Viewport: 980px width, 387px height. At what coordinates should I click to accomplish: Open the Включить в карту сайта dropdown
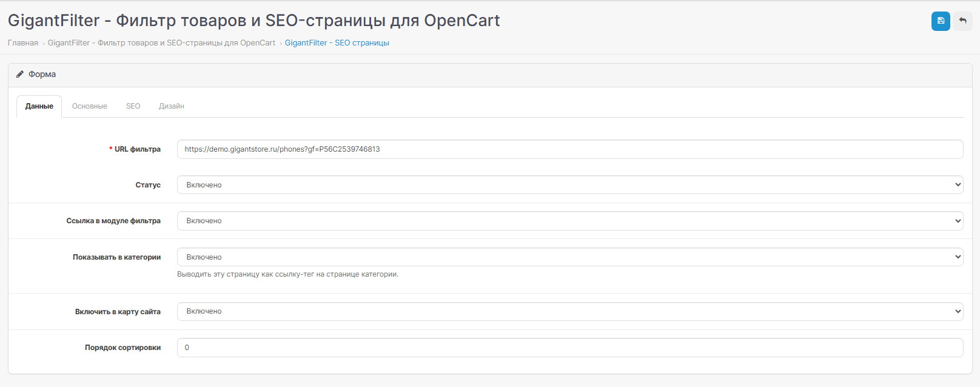pyautogui.click(x=570, y=311)
